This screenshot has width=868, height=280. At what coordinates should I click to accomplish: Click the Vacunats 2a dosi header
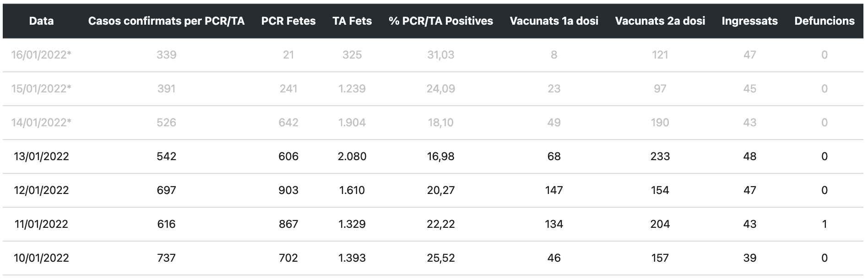(x=660, y=21)
